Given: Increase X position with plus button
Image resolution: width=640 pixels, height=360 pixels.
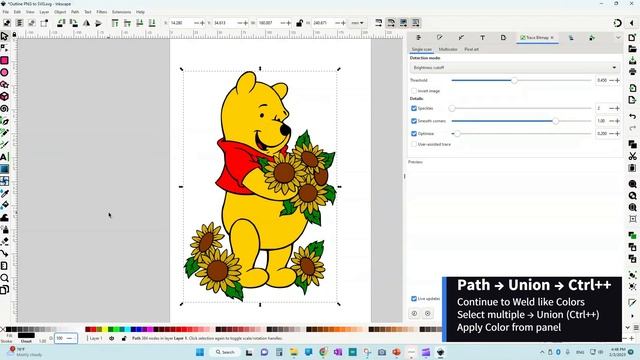Looking at the screenshot, I should tap(202, 23).
